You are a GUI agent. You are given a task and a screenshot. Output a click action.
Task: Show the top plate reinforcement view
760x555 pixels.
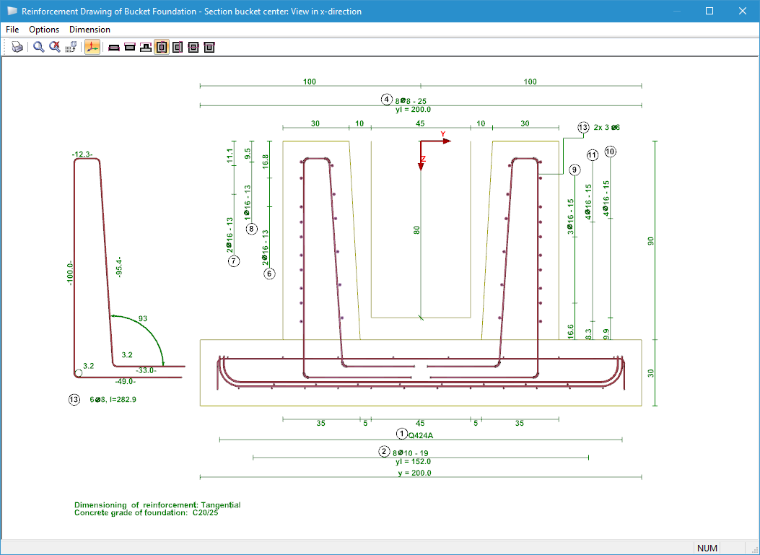(x=130, y=48)
